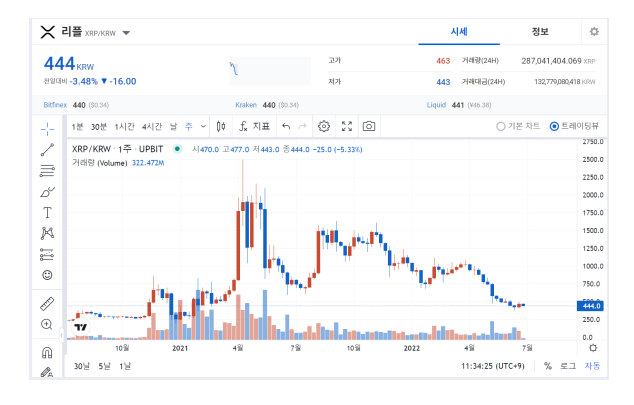Click the XRP Ripple logo
This screenshot has width=634, height=405.
coord(48,32)
